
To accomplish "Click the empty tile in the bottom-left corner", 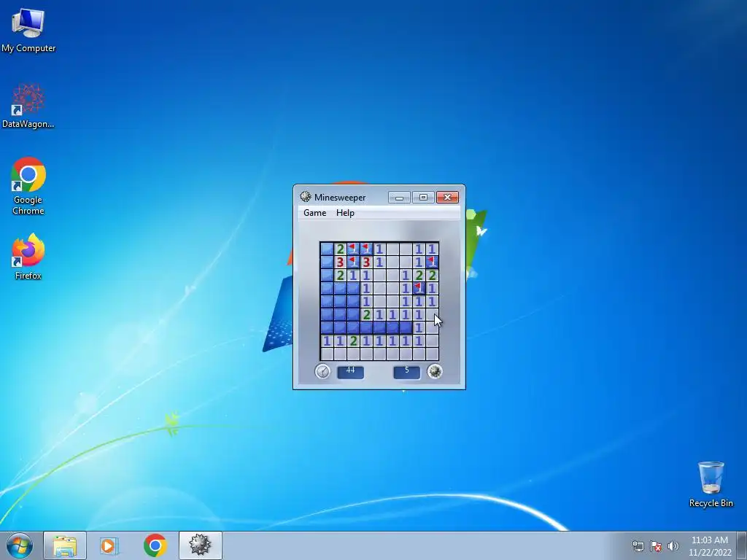I will pos(327,354).
